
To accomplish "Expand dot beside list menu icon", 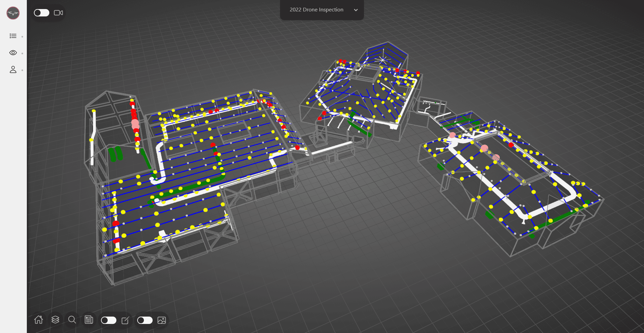I will (22, 37).
